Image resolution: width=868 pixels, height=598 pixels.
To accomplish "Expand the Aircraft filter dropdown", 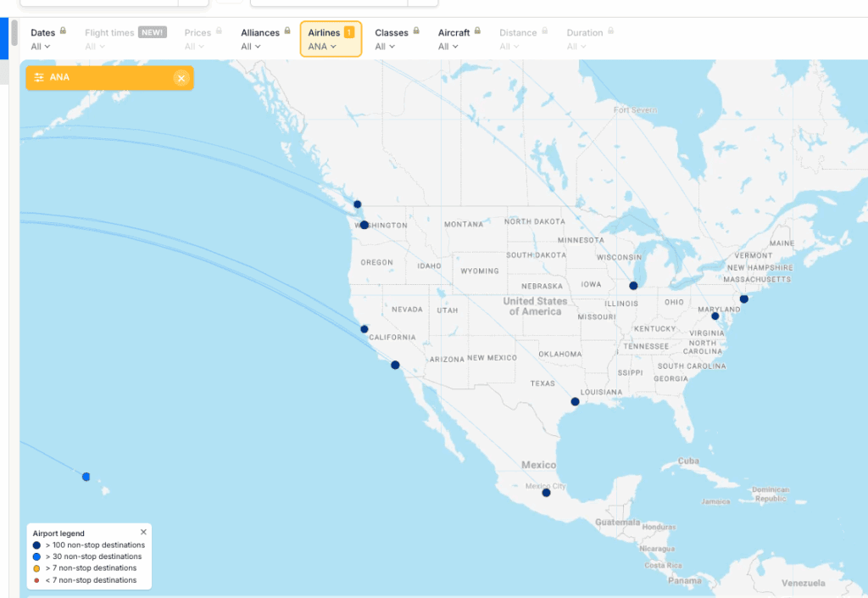I will point(459,39).
